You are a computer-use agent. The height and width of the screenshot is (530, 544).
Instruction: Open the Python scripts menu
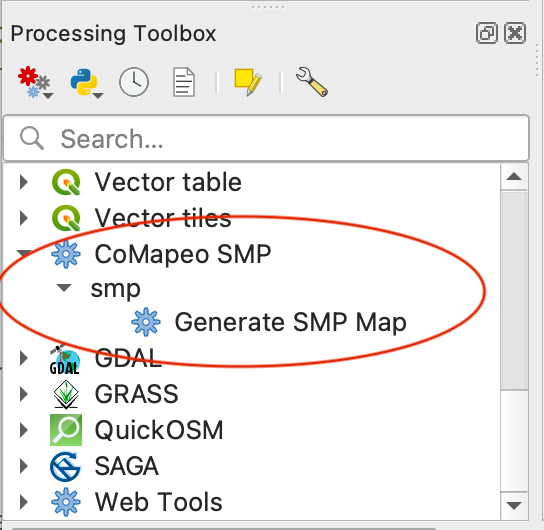coord(86,83)
